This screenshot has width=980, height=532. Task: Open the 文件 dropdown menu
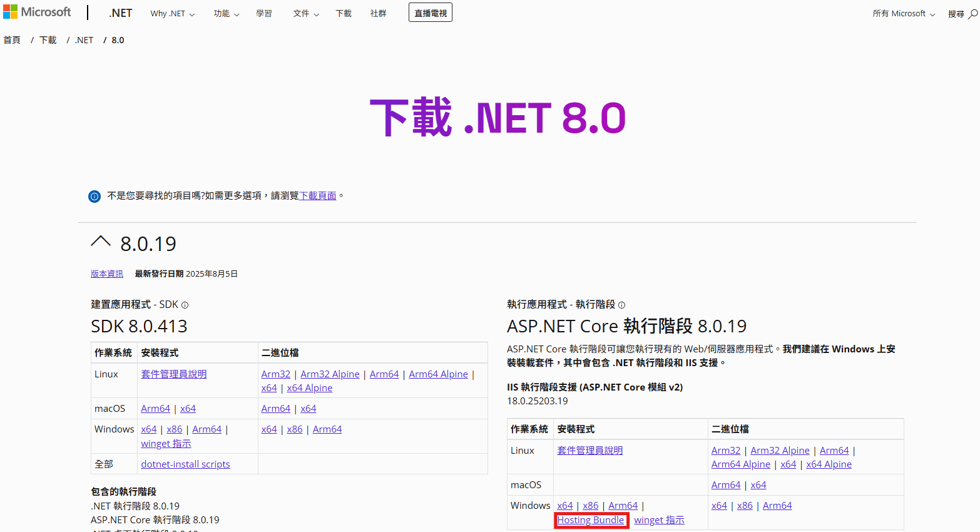[x=305, y=14]
